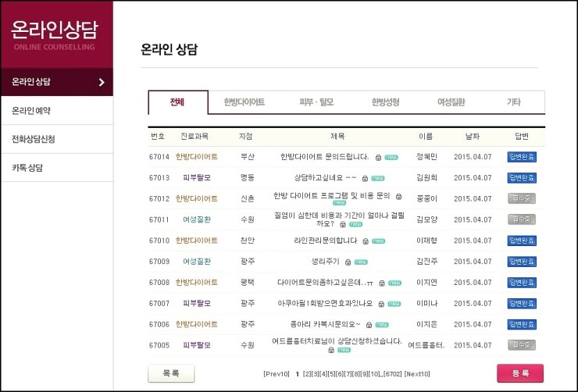The height and width of the screenshot is (392, 578).
Task: Click author name 이재형
Action: (426, 241)
